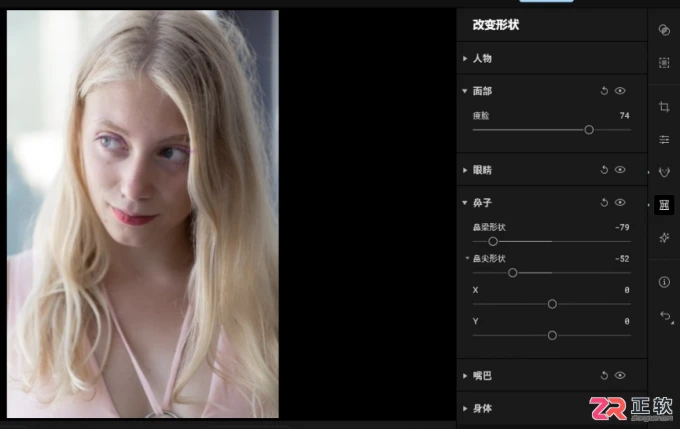Toggle visibility of 眼睛 adjustments

[x=620, y=170]
